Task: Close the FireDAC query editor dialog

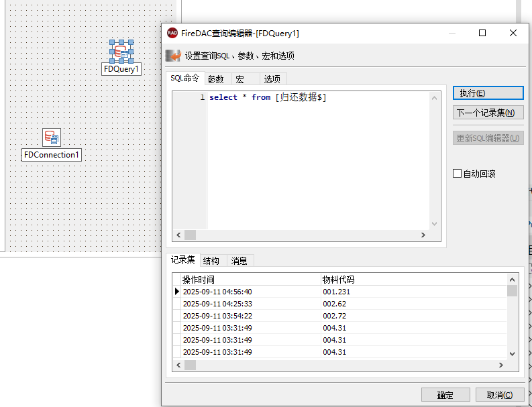Action: pos(513,33)
